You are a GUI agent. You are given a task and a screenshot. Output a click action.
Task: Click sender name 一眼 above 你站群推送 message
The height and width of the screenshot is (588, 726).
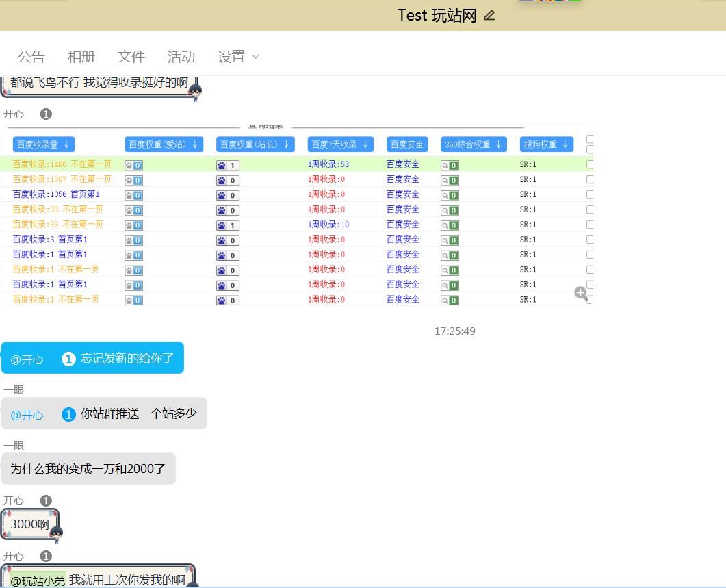tap(14, 389)
